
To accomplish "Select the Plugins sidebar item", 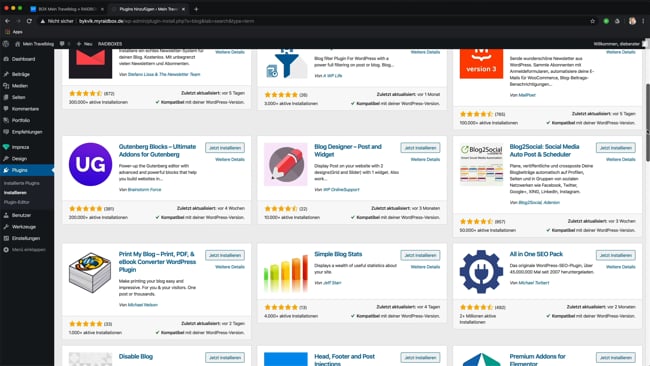I will click(x=19, y=170).
